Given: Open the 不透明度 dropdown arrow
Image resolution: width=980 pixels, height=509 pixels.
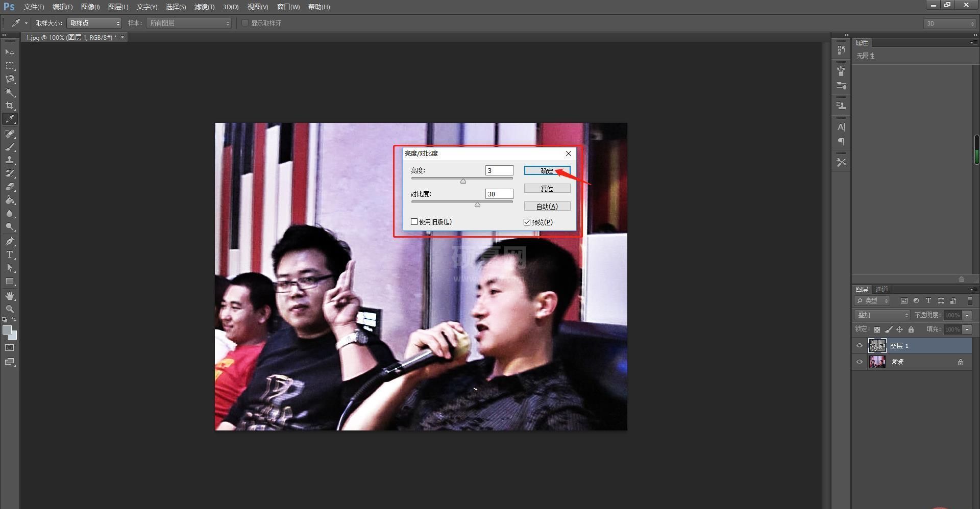Looking at the screenshot, I should coord(967,315).
